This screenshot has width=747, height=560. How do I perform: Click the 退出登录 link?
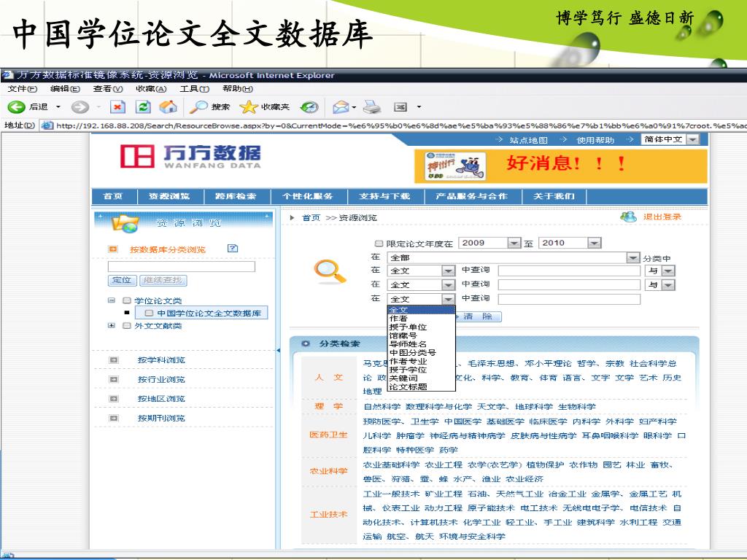(x=662, y=217)
